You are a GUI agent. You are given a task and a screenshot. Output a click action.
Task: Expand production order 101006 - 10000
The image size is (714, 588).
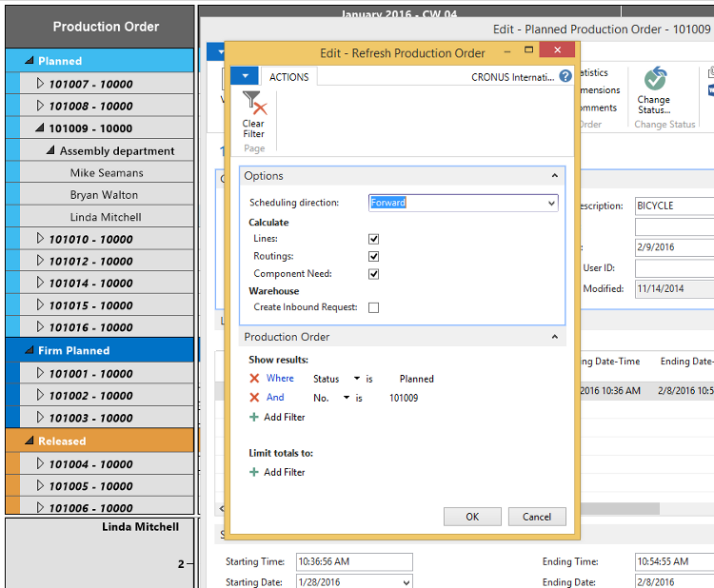[x=40, y=507]
